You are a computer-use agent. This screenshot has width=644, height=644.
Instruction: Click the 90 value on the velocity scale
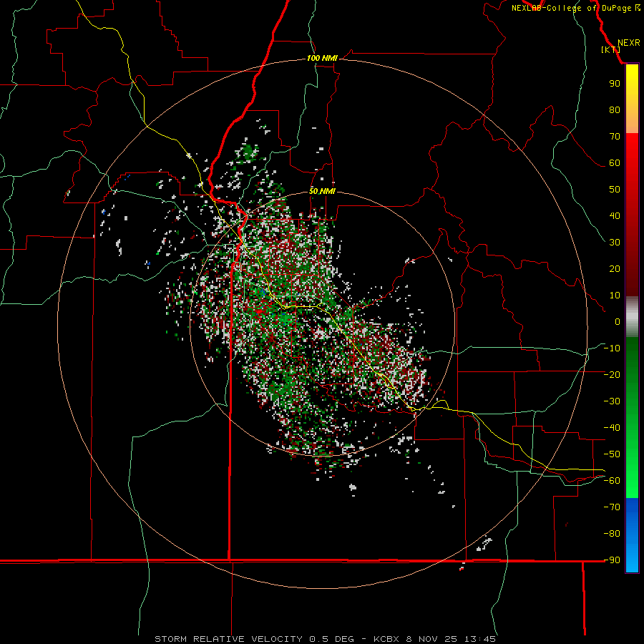615,84
